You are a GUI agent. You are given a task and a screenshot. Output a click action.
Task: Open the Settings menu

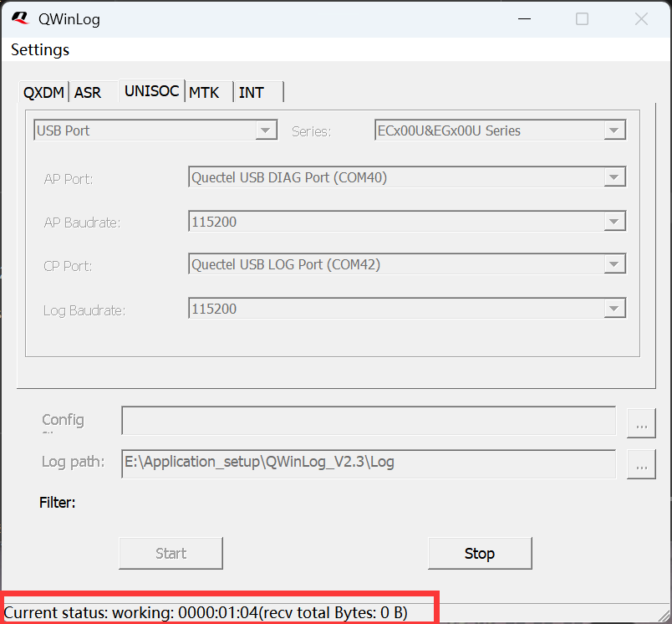(x=40, y=49)
